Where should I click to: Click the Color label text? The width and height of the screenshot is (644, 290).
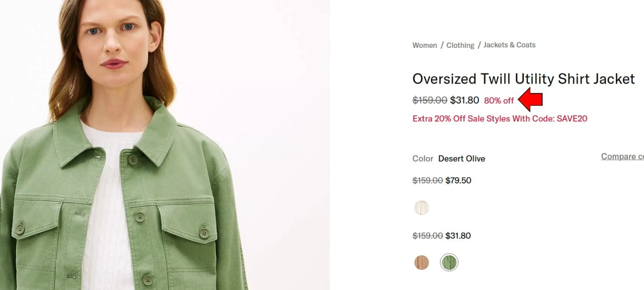pos(423,159)
